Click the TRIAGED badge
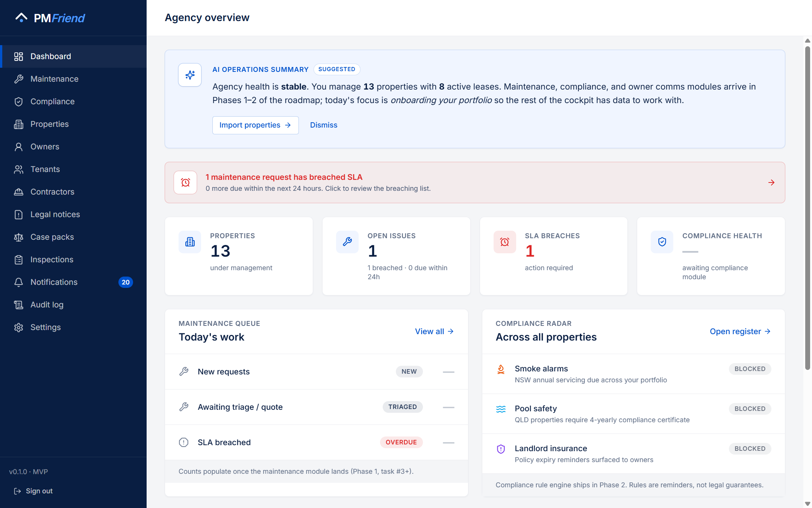The image size is (812, 508). pos(403,407)
